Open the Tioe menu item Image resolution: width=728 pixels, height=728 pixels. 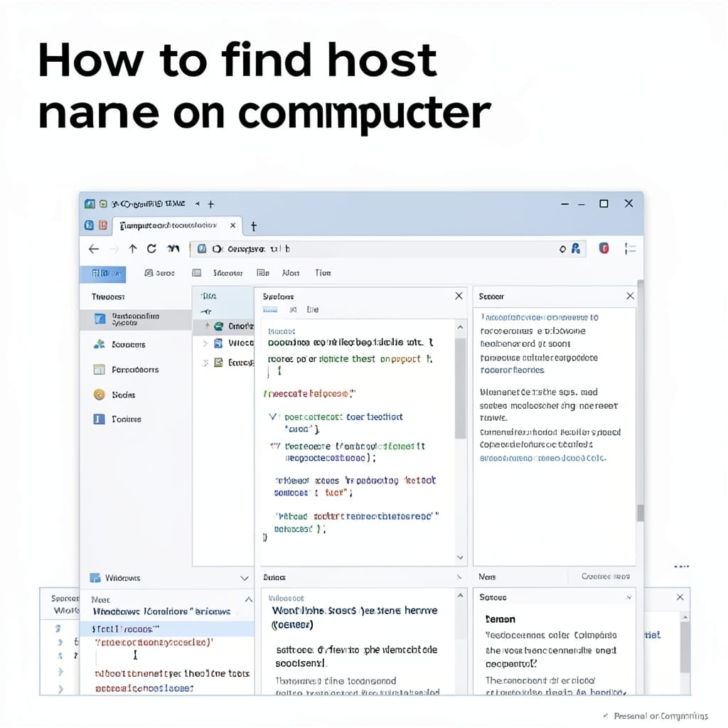(x=323, y=273)
